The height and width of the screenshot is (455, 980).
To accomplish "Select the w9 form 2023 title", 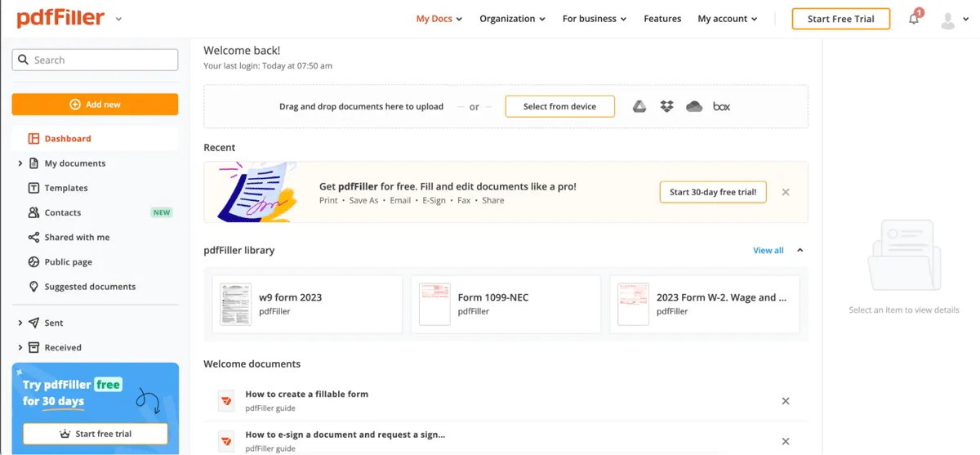I will (290, 297).
